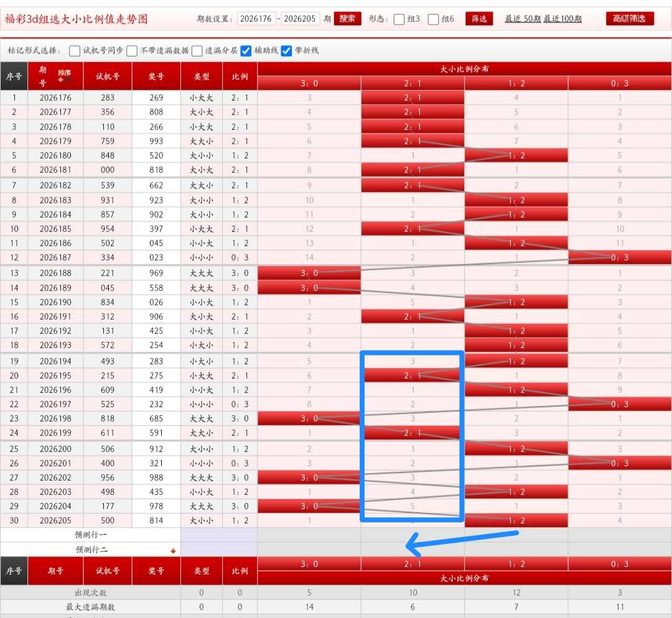Tick the 组3 checkbox
Image resolution: width=672 pixels, height=618 pixels.
point(399,19)
